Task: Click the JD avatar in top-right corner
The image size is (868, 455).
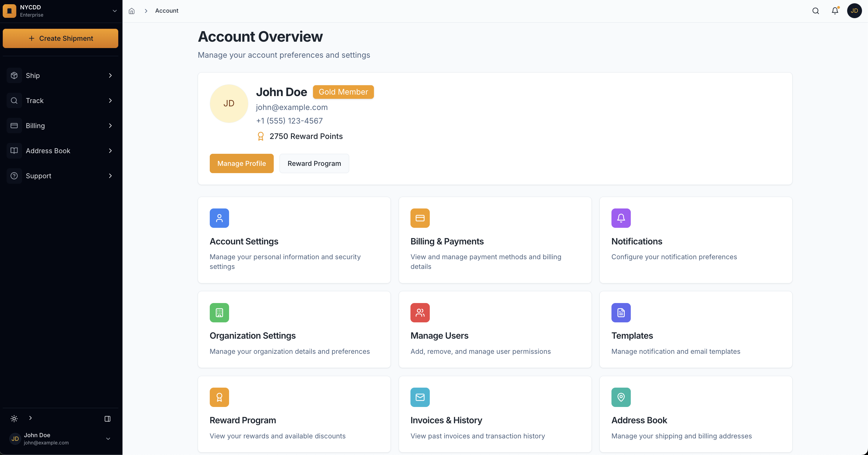Action: tap(854, 11)
